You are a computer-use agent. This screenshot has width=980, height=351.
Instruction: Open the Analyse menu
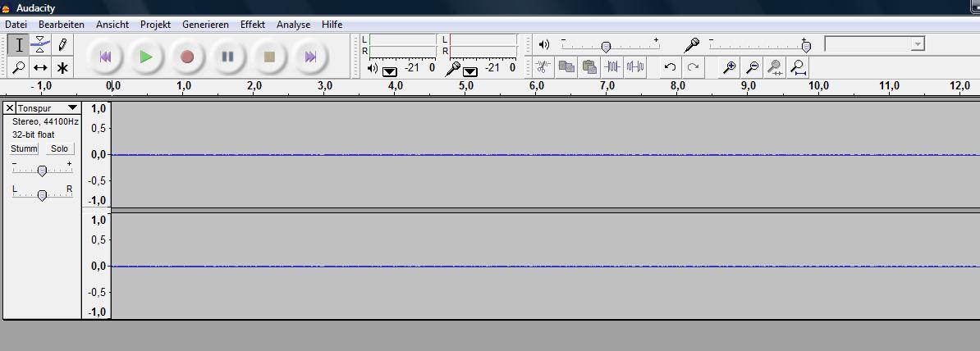click(x=294, y=25)
